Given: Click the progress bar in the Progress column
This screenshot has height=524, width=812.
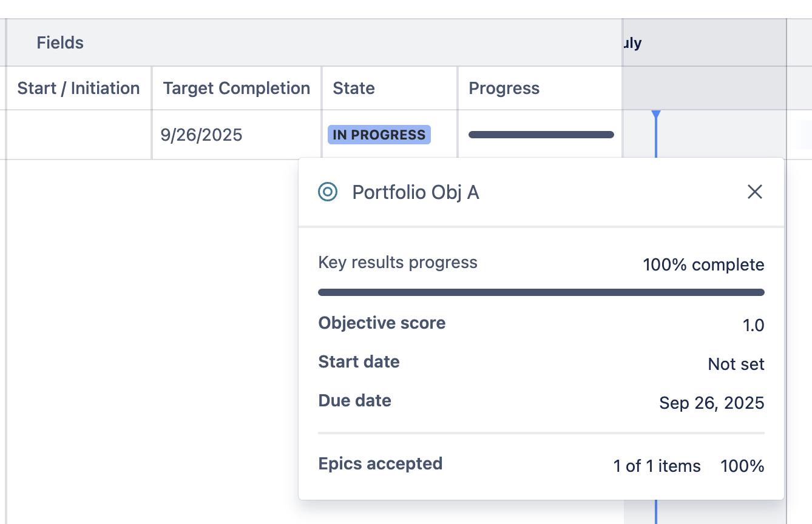Looking at the screenshot, I should coord(541,135).
